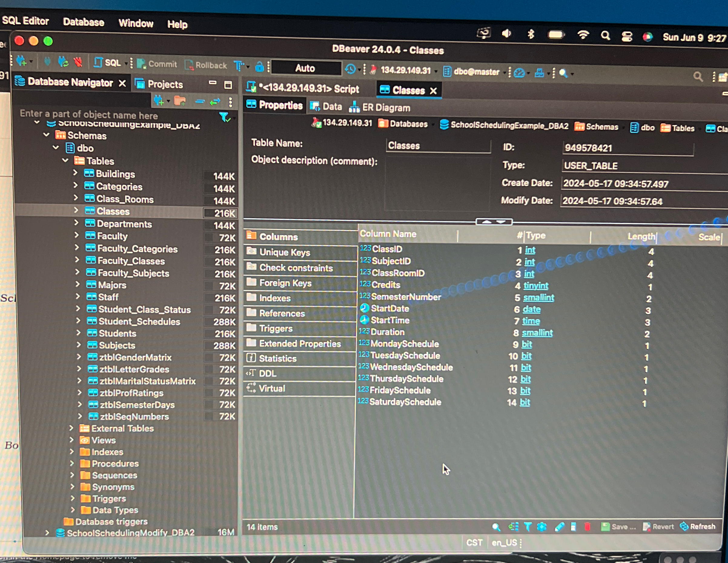Click the Rollback transaction icon
This screenshot has width=728, height=563.
[206, 65]
